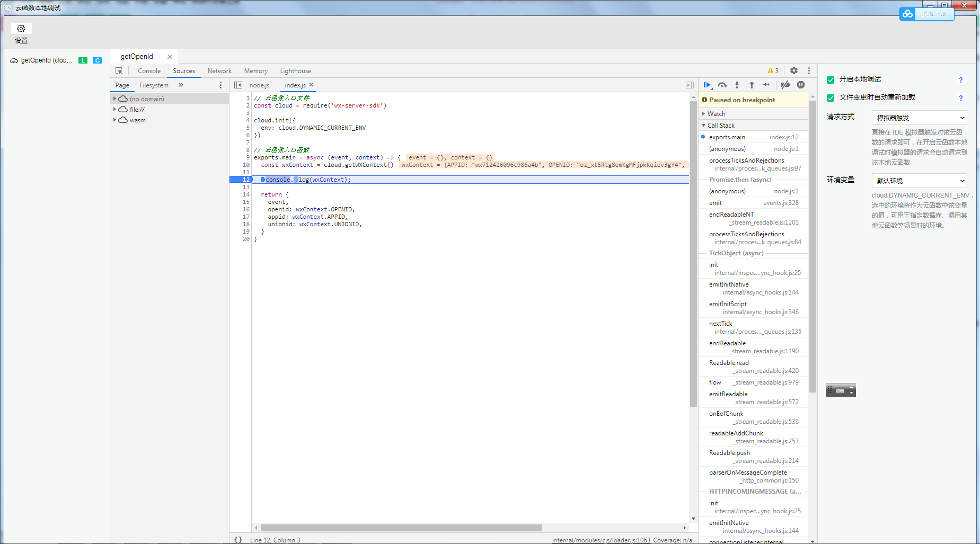This screenshot has width=980, height=544.
Task: Open DevTools settings gear
Action: click(793, 70)
